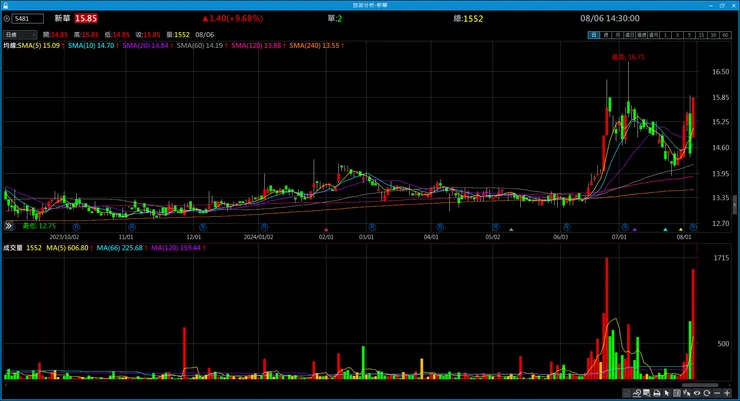Click the circled 月 marker above 2024/01/02
The width and height of the screenshot is (740, 401).
pos(265,227)
